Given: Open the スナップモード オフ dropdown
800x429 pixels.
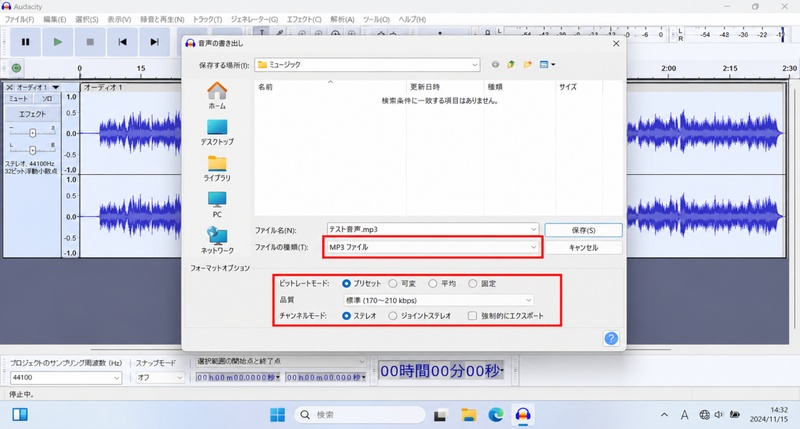Looking at the screenshot, I should tap(160, 377).
